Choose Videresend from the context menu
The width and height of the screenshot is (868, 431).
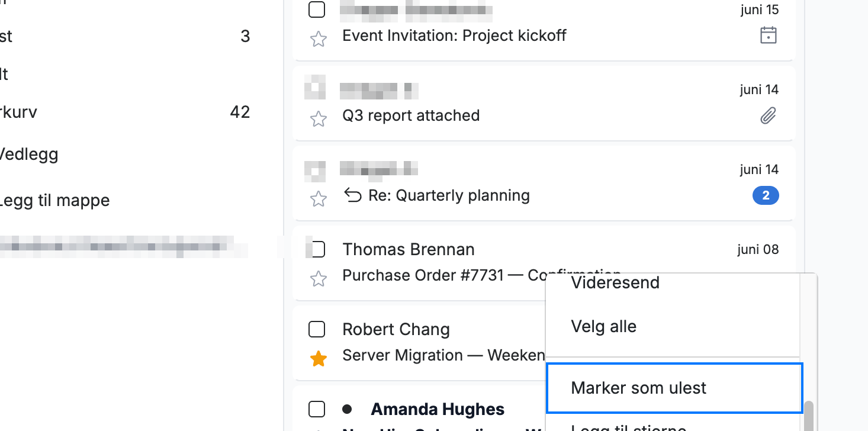click(x=615, y=282)
